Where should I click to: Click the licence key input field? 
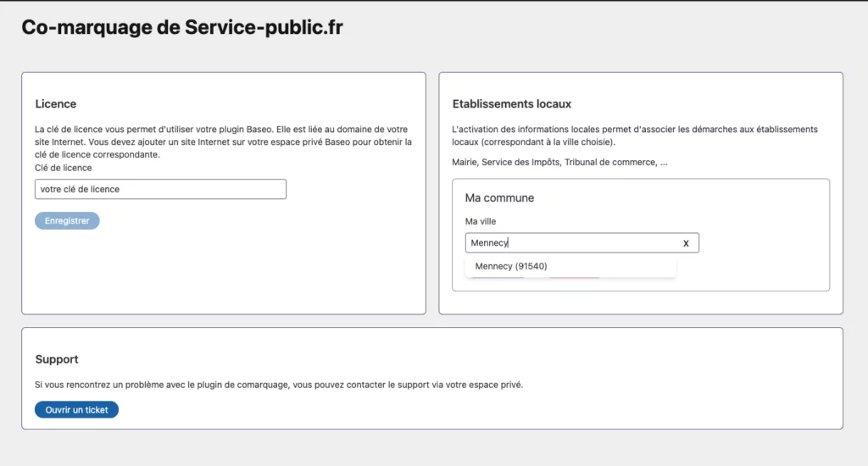coord(160,189)
